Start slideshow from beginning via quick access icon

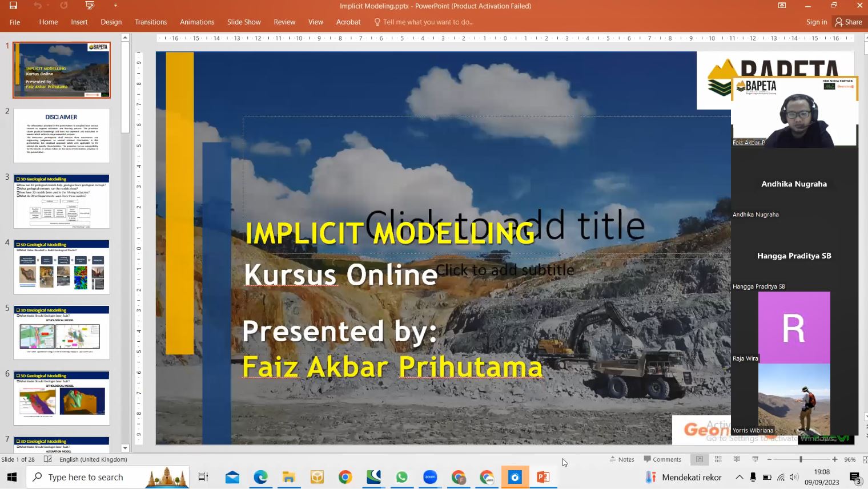click(x=90, y=6)
